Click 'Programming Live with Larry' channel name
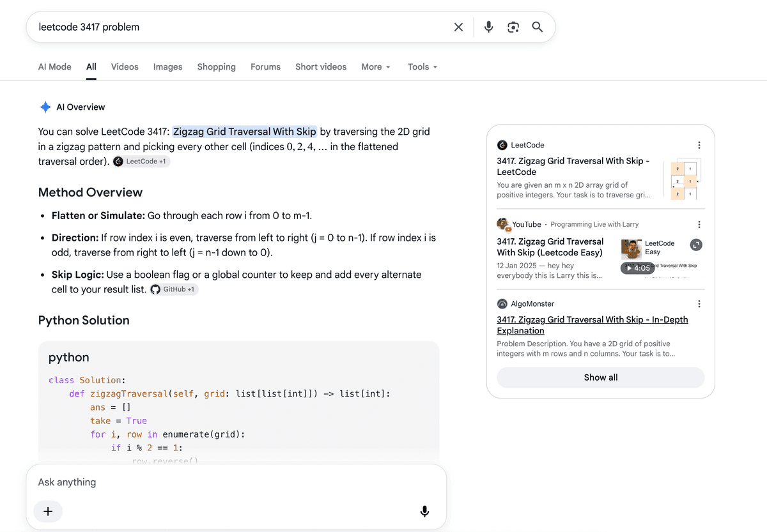 (x=594, y=224)
